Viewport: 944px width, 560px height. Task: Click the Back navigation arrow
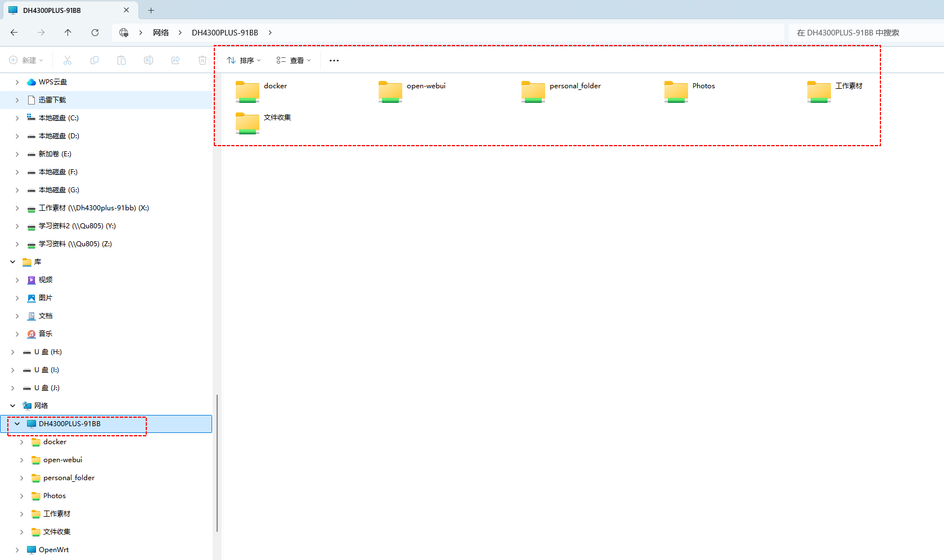14,33
